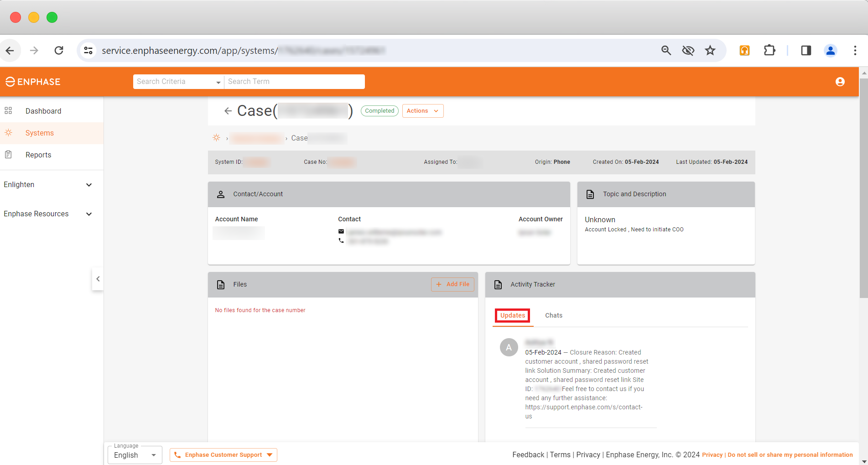Click the Systems sun icon in sidebar
This screenshot has height=465, width=868.
9,133
